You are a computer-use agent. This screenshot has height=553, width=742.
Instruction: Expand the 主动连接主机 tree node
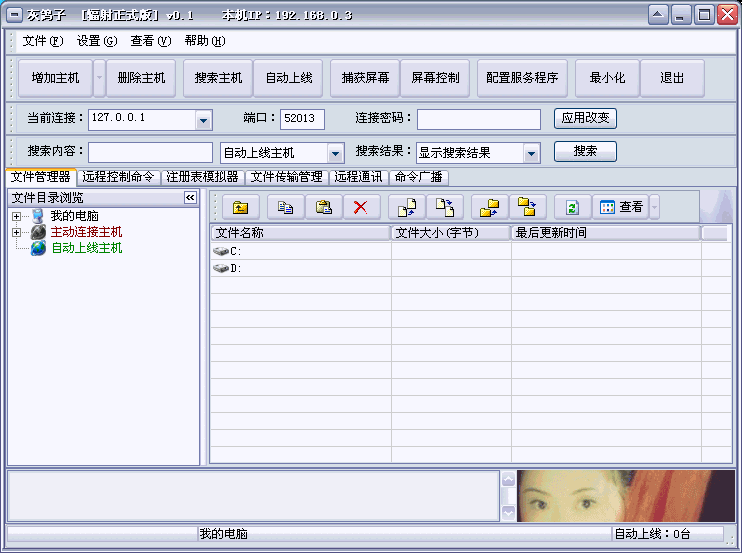[x=16, y=233]
